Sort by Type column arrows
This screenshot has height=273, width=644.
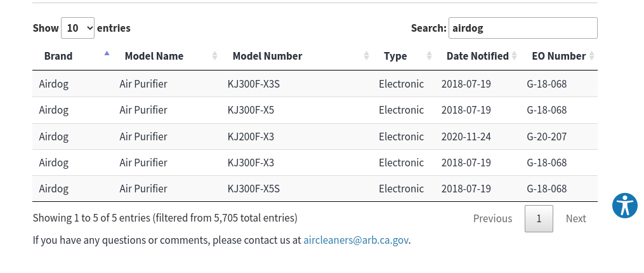[x=429, y=56]
